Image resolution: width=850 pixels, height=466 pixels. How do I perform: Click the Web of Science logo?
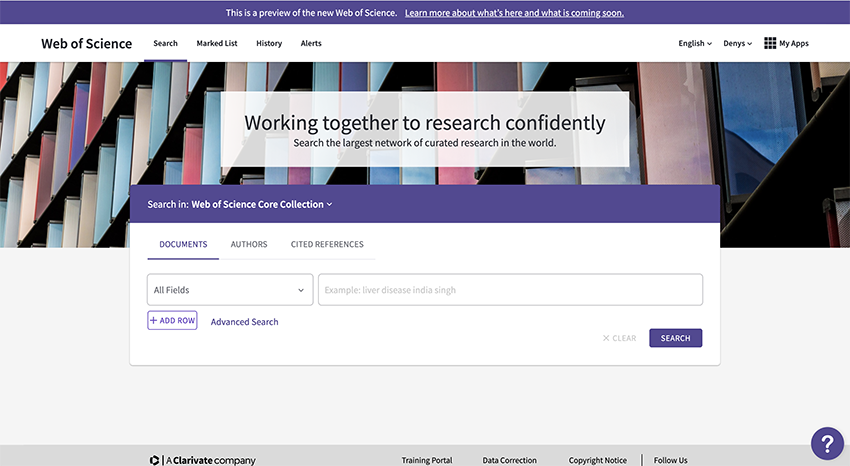[x=87, y=43]
